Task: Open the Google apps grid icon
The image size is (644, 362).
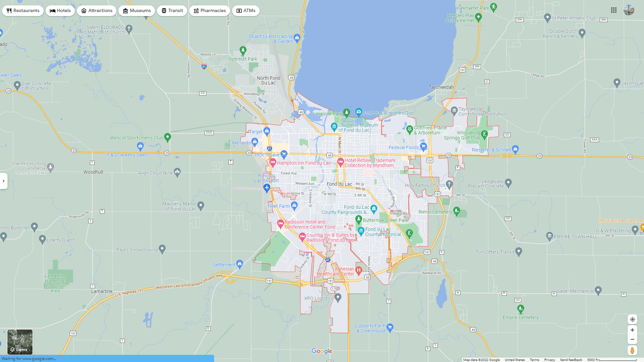Action: (x=614, y=10)
